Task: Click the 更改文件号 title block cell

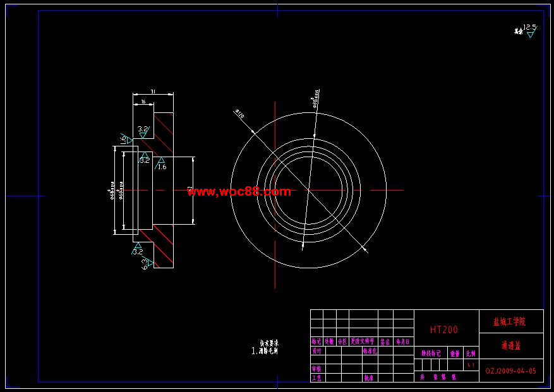Action: tap(363, 342)
